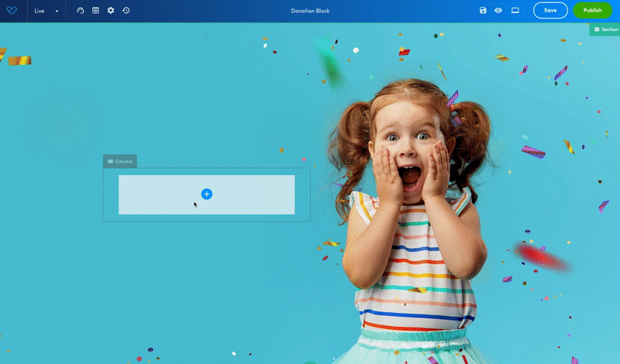Click the Save button
Image resolution: width=620 pixels, height=364 pixels.
tap(550, 11)
